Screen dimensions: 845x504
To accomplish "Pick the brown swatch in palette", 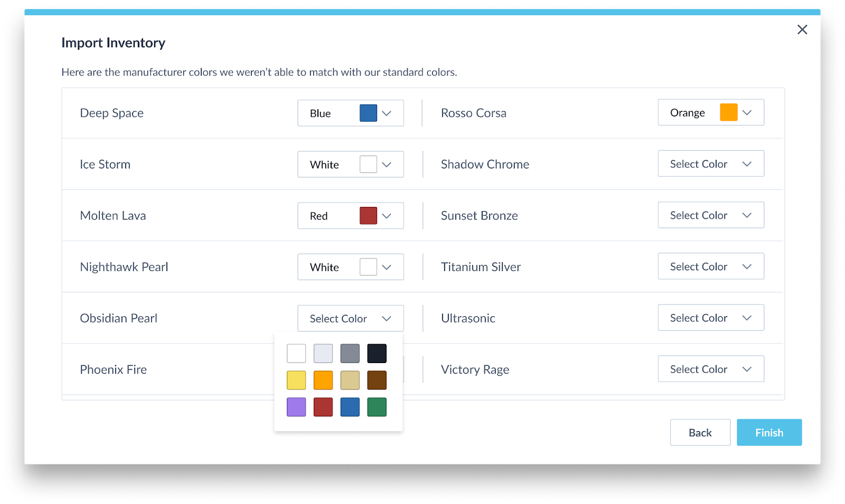I will click(377, 380).
